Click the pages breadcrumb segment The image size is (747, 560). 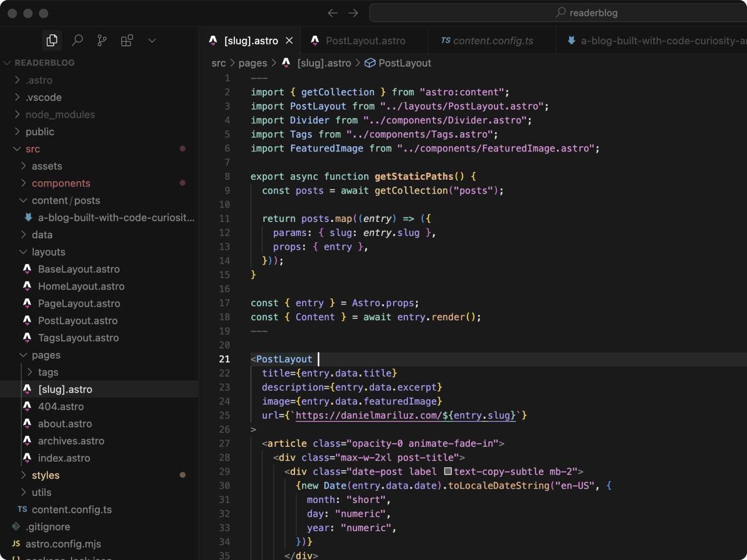[253, 63]
